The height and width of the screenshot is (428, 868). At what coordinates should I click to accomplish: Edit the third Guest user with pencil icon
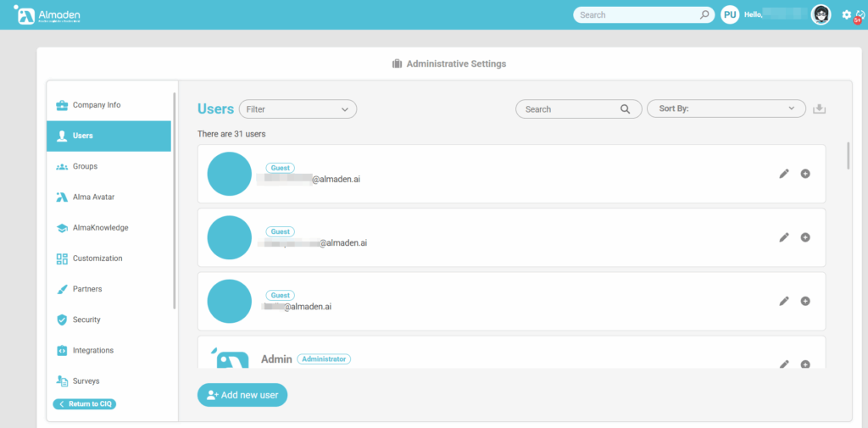784,301
